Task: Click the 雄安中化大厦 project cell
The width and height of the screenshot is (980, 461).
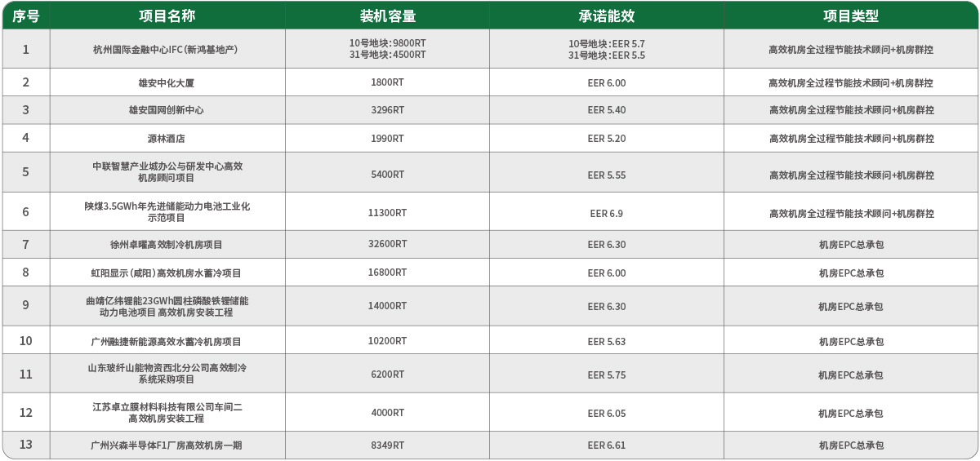Action: coord(167,83)
